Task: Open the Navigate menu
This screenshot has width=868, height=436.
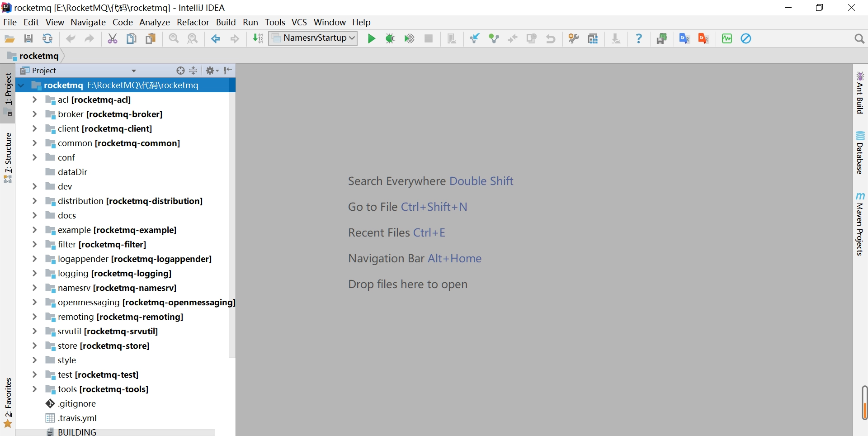Action: click(x=88, y=22)
